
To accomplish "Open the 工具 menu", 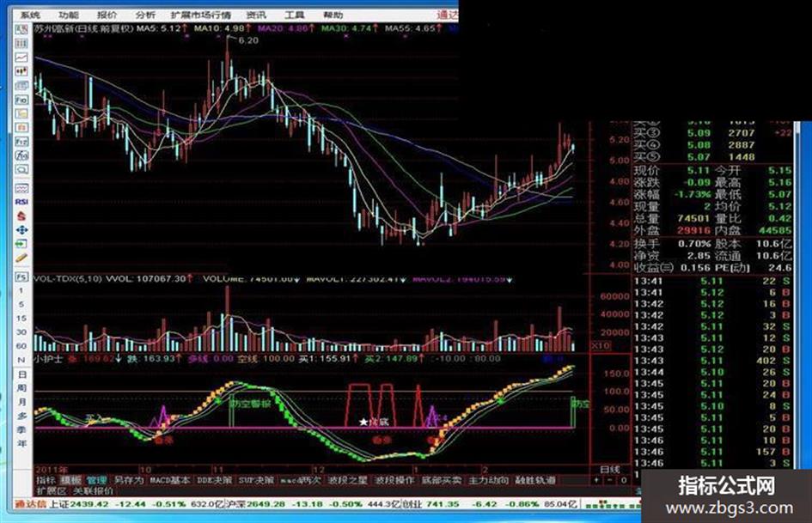I will tap(294, 15).
